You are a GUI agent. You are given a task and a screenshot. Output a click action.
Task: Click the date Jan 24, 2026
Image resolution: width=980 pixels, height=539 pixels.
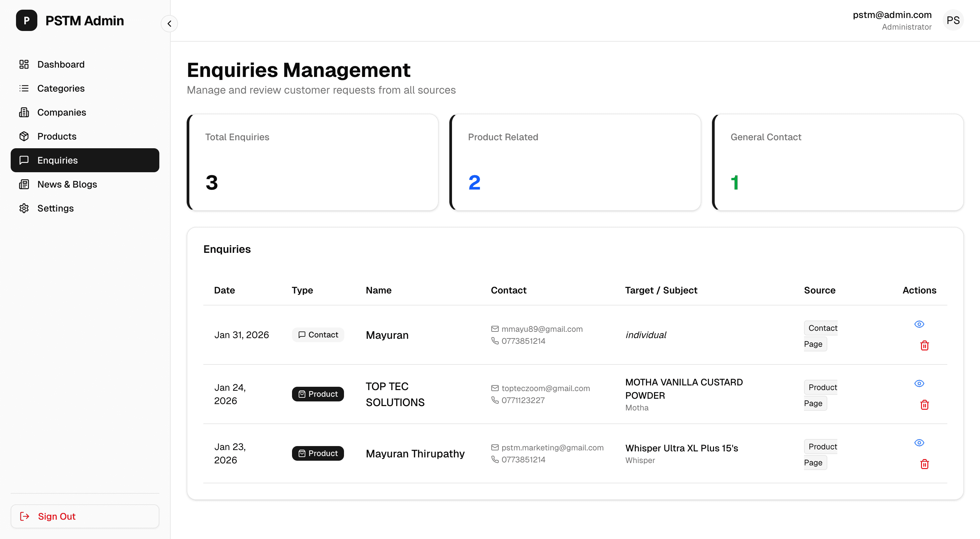tap(230, 394)
